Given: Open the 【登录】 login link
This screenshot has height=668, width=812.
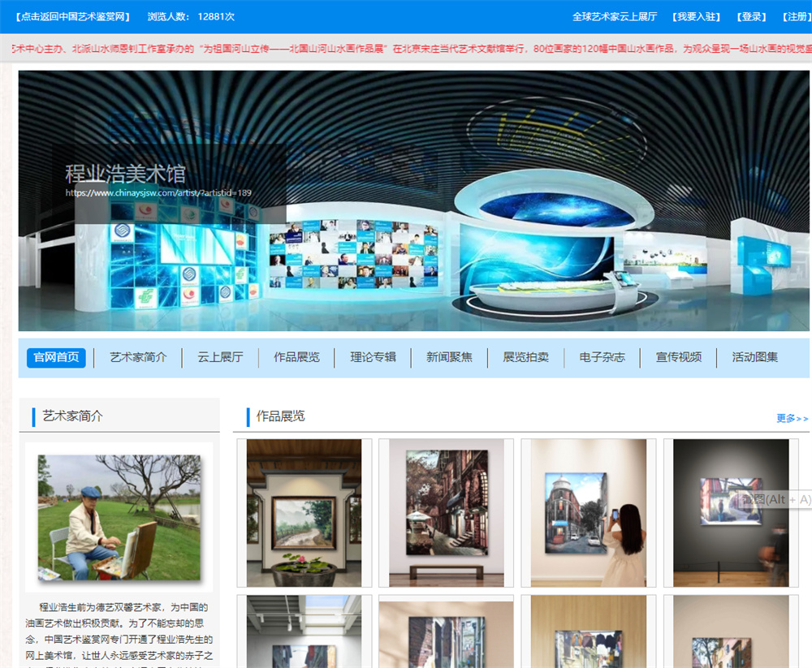Looking at the screenshot, I should point(751,16).
